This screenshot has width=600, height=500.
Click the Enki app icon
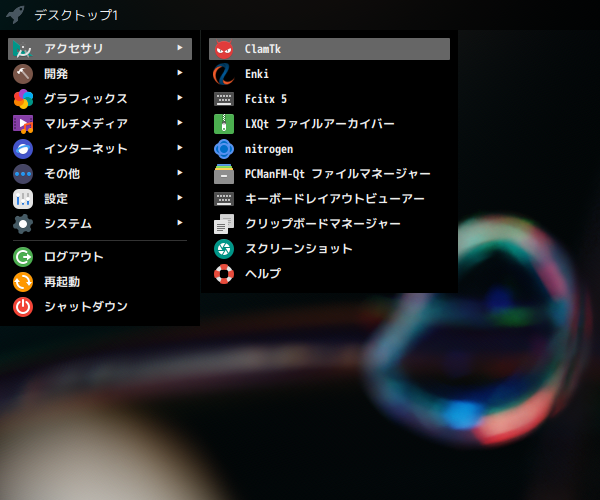pyautogui.click(x=224, y=74)
